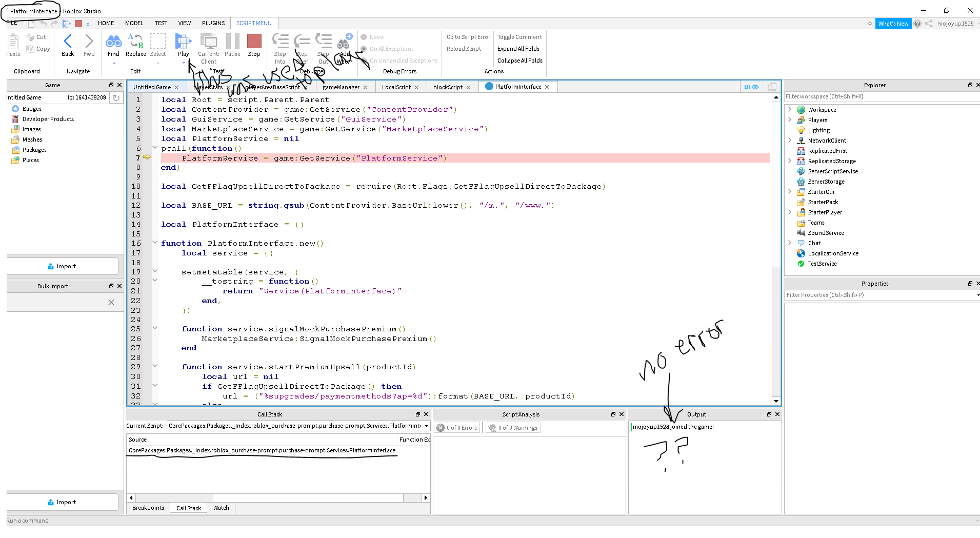This screenshot has width=980, height=538.
Task: Collapse the code fold at line 16
Action: click(x=154, y=243)
